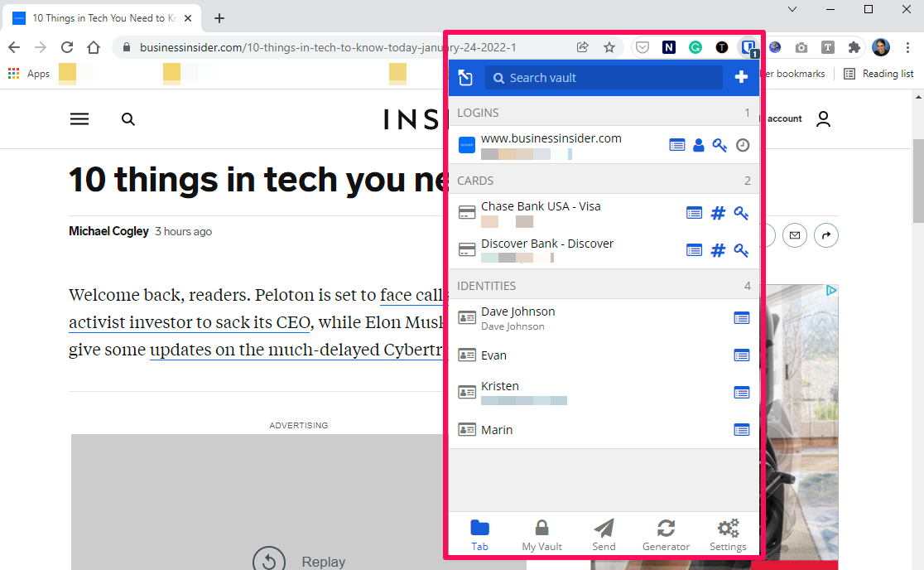Viewport: 924px width, 570px height.
Task: Open the password Generator tab
Action: 666,534
